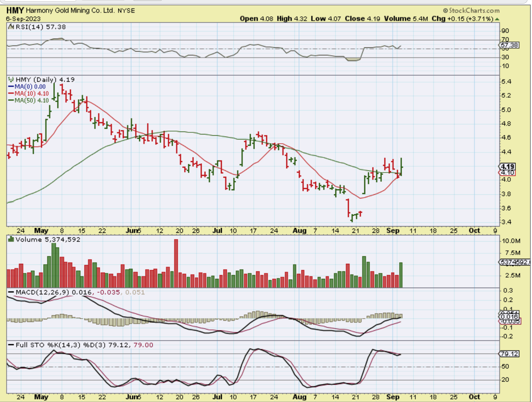Click Oct on the bottom date axis

pos(475,397)
